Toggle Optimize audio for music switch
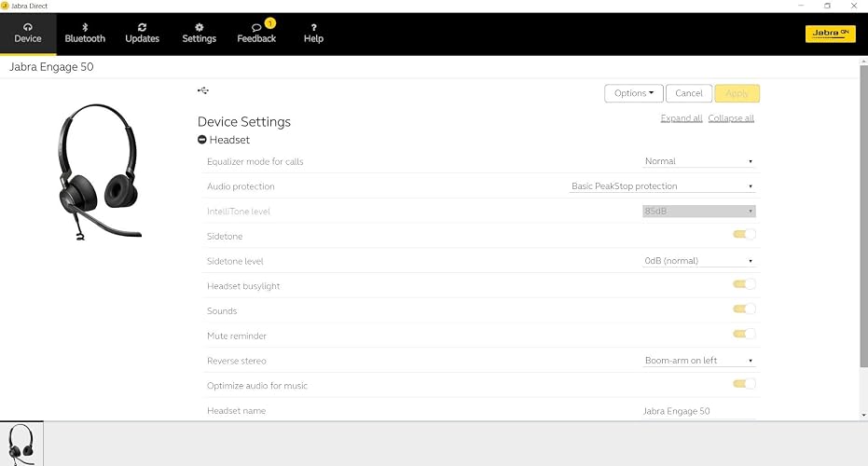This screenshot has height=466, width=868. pyautogui.click(x=744, y=384)
